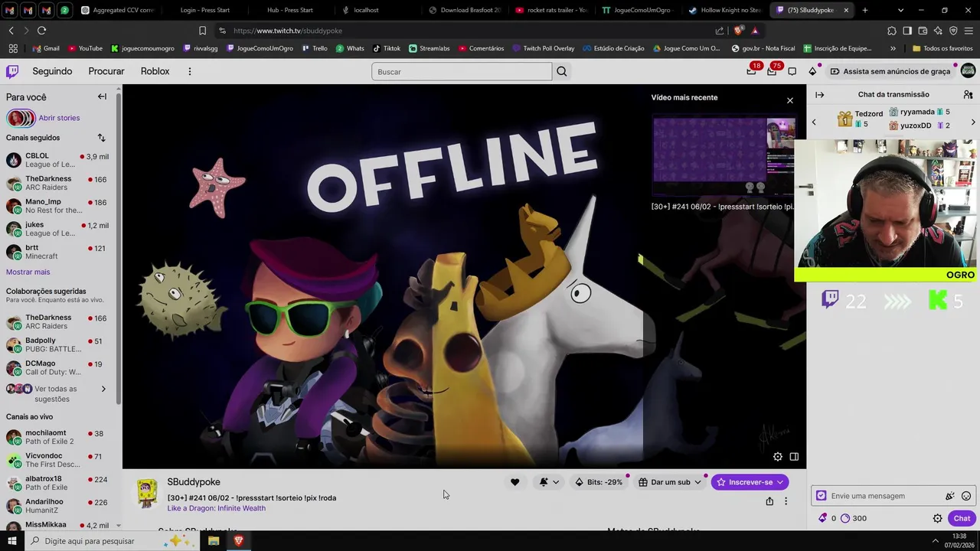Screen dimensions: 980x551
Task: Open chat settings gear
Action: 937,518
